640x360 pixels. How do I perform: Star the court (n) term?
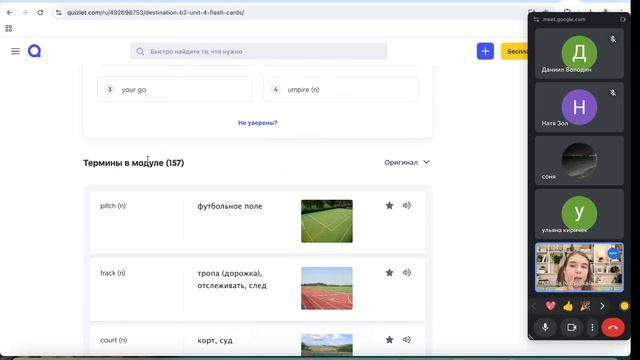[389, 340]
